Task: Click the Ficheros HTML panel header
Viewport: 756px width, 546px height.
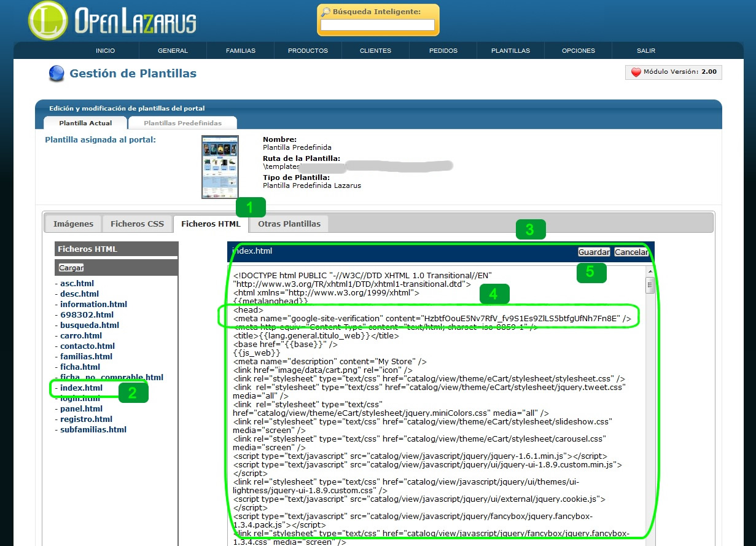Action: tap(116, 249)
